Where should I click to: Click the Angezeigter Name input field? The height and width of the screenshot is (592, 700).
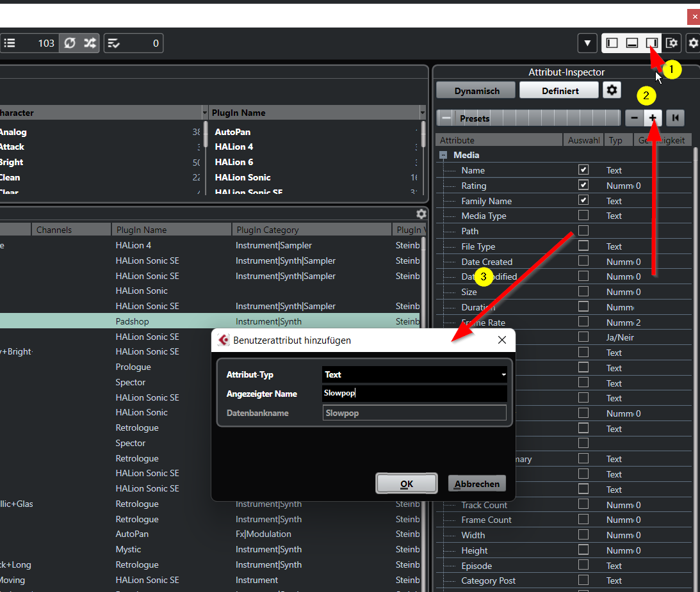pyautogui.click(x=414, y=394)
